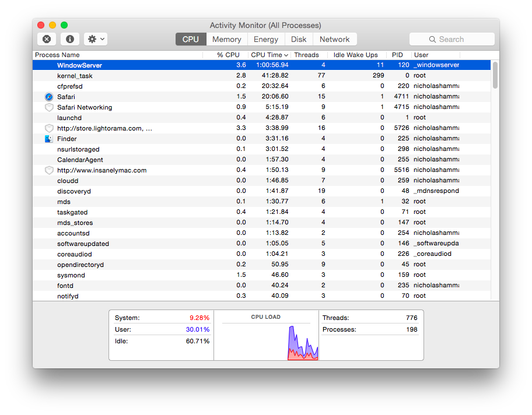Click shield icon beside insanelymac.com process
Viewport: 532px width, 415px height.
coord(49,170)
